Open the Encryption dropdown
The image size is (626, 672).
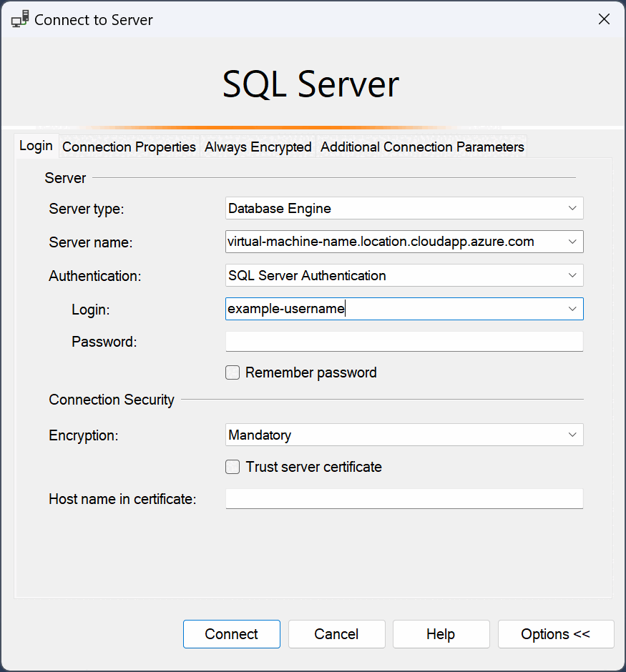(x=572, y=435)
